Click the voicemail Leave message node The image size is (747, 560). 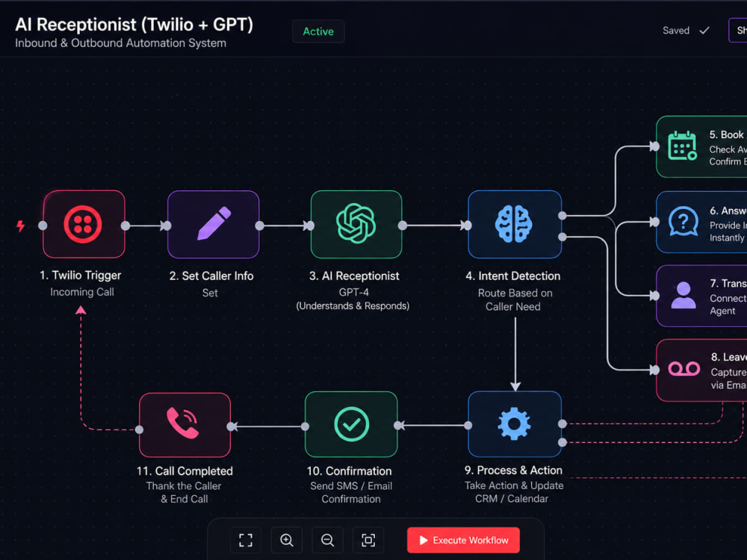click(701, 370)
